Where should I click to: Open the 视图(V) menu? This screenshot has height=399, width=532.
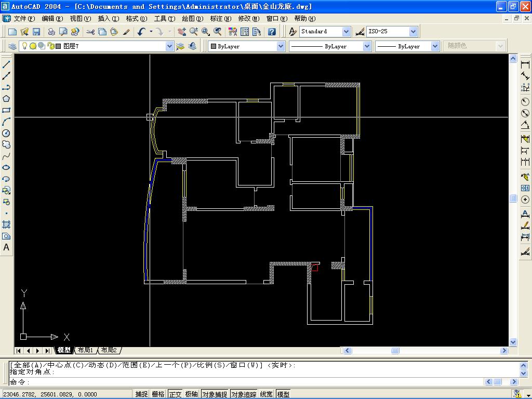pyautogui.click(x=81, y=19)
